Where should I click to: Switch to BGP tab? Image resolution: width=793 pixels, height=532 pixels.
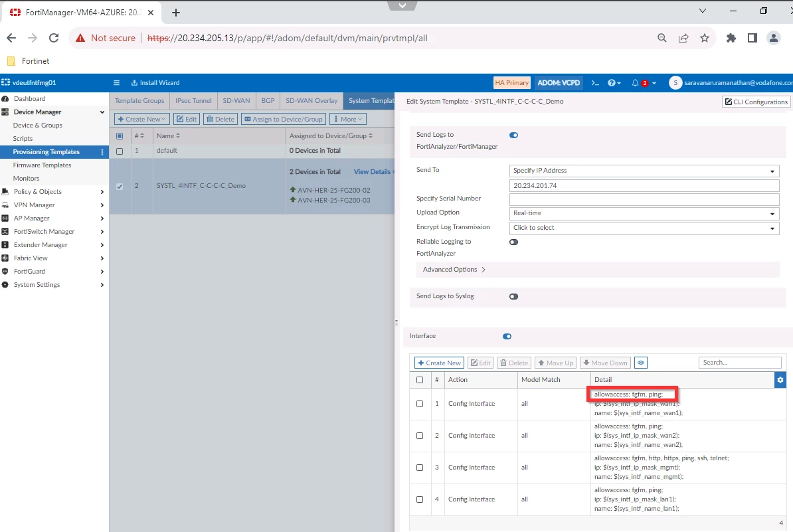[x=268, y=101]
